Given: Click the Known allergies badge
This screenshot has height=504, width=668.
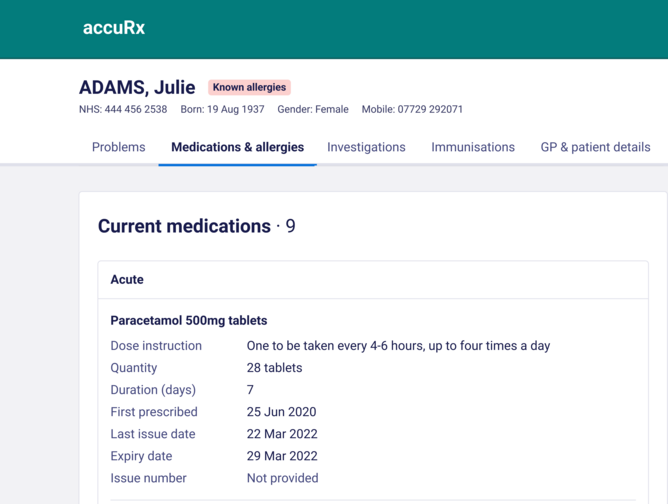Looking at the screenshot, I should (249, 87).
